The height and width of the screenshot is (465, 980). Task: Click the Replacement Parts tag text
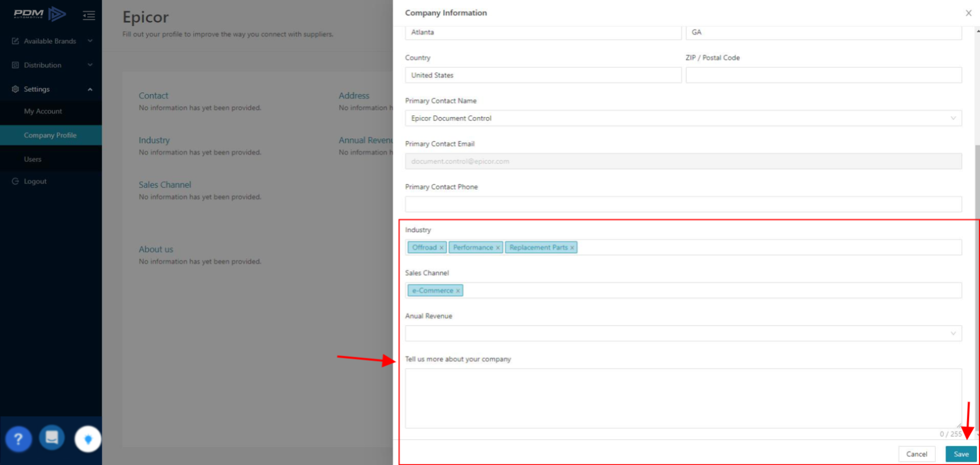click(538, 248)
